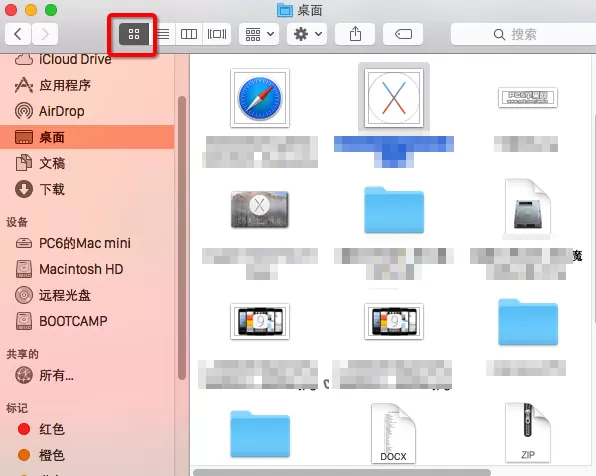
Task: Switch to Cover Flow view
Action: [217, 34]
